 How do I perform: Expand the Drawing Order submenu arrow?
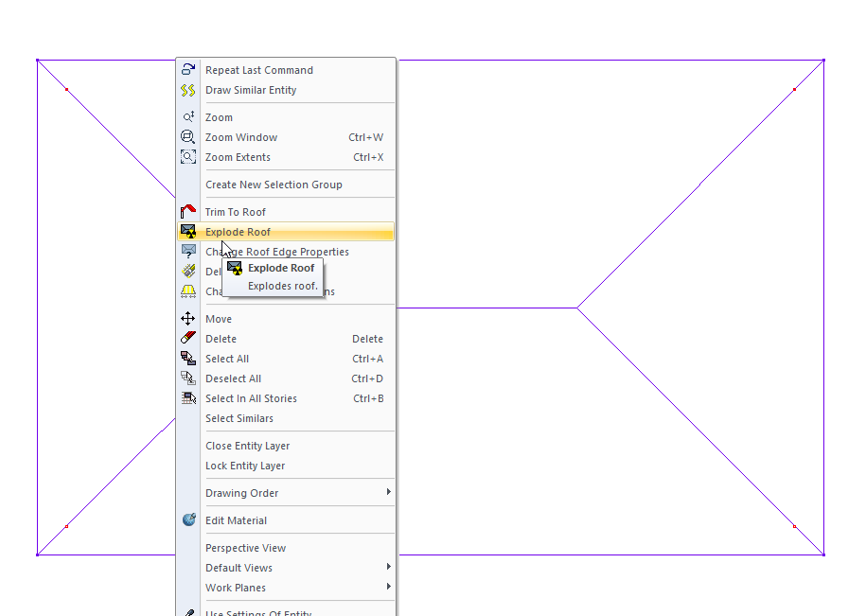click(388, 492)
